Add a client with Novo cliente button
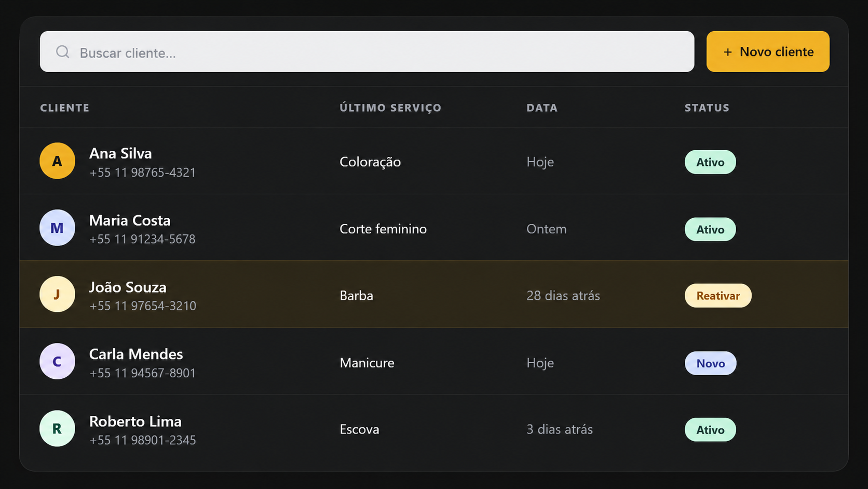868x489 pixels. tap(768, 51)
